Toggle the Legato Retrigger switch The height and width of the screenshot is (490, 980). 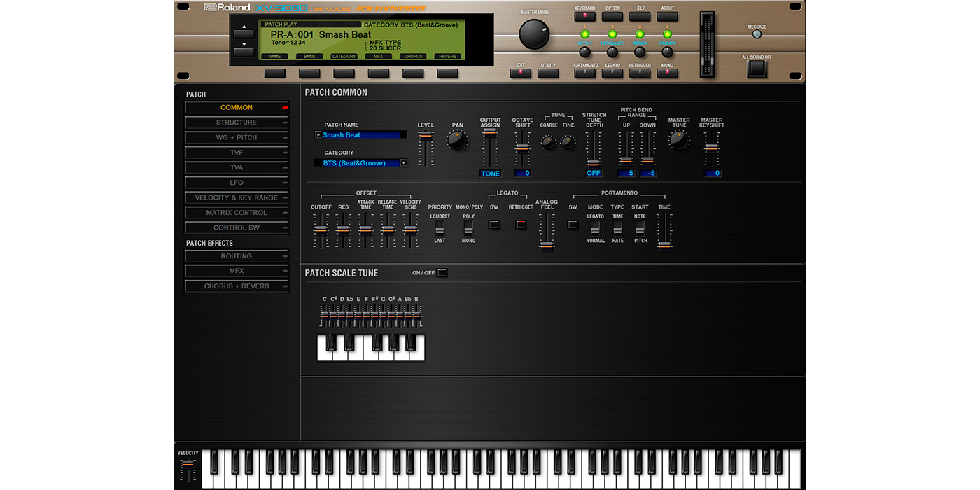[x=521, y=225]
